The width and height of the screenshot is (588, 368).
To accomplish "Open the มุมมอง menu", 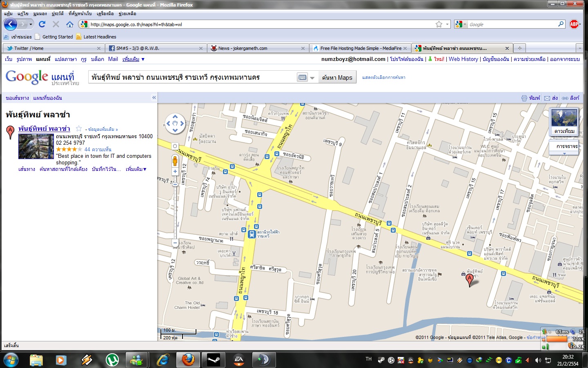I will point(40,13).
